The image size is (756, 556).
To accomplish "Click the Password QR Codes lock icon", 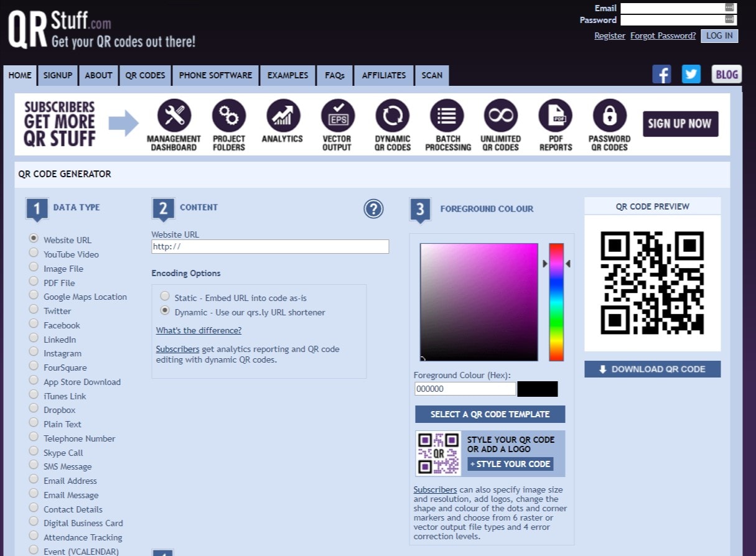I will point(609,116).
